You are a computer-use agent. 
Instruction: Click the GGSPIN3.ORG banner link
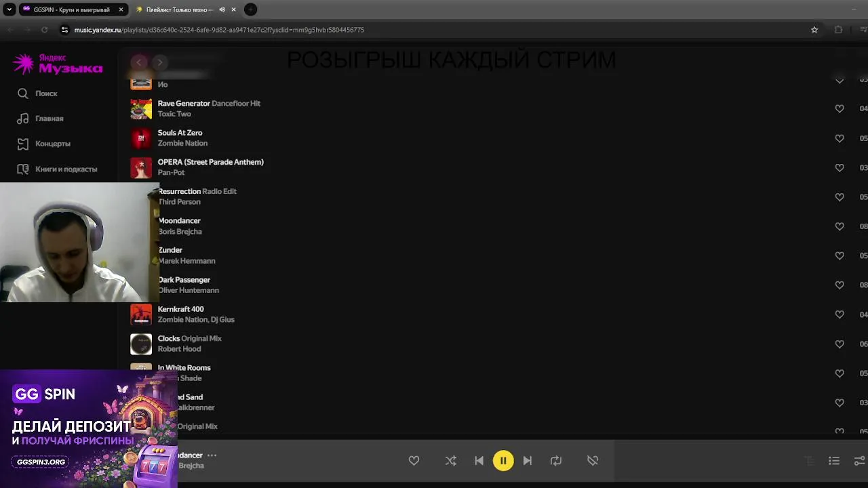point(41,462)
